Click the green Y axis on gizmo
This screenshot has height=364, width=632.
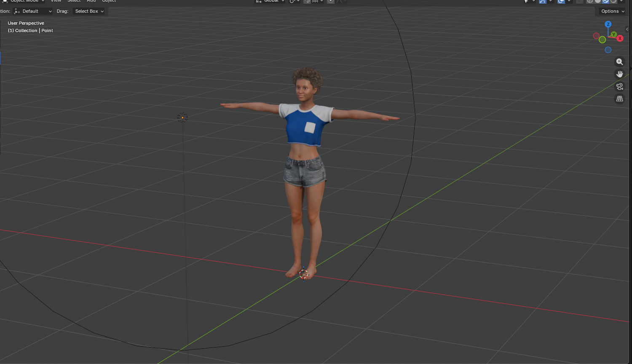pyautogui.click(x=614, y=35)
